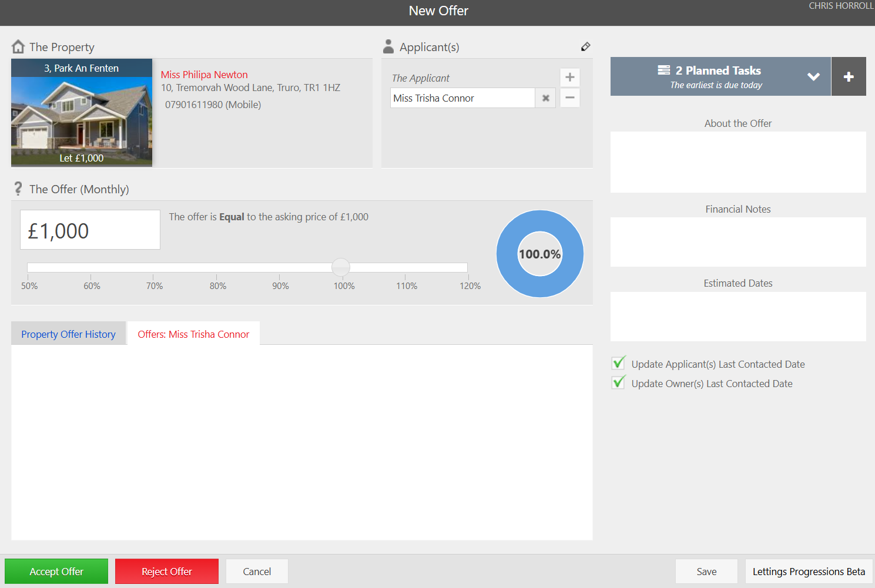Cancel the new offer
This screenshot has width=875, height=588.
257,571
